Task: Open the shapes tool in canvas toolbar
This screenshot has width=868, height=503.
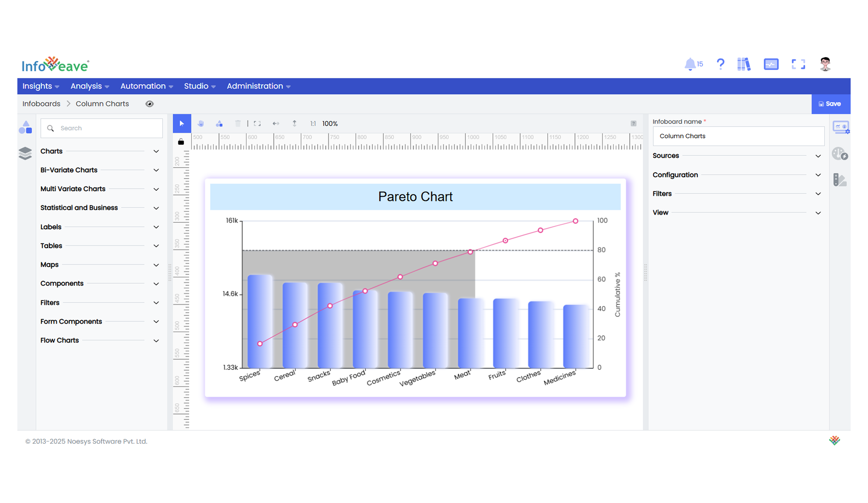Action: pyautogui.click(x=219, y=124)
